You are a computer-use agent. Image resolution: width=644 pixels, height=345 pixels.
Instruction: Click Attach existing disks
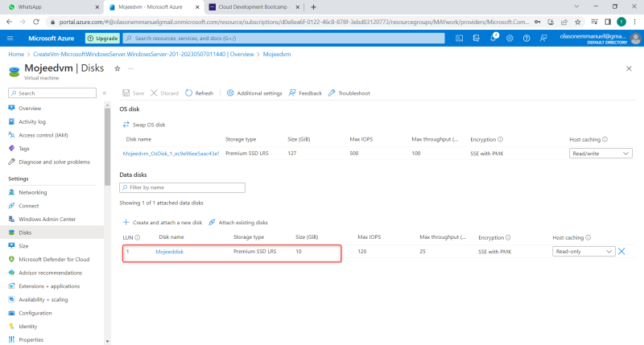[237, 222]
